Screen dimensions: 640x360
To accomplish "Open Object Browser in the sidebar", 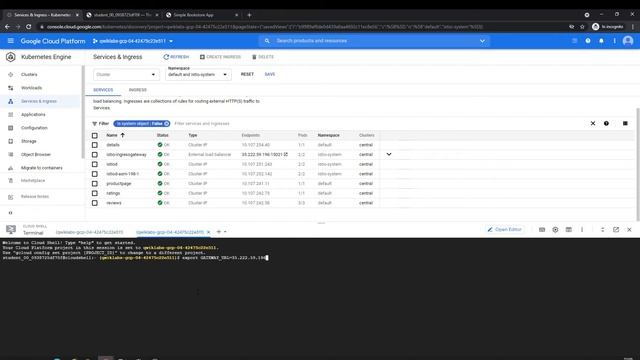I will click(36, 155).
